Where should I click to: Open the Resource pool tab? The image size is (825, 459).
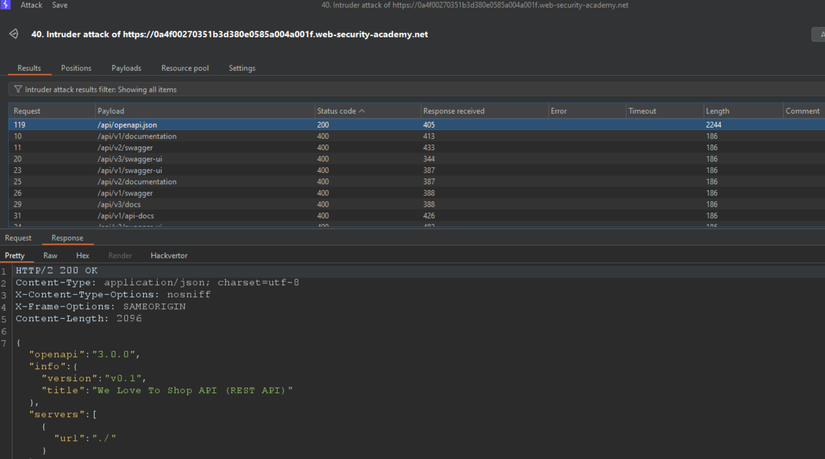tap(185, 68)
